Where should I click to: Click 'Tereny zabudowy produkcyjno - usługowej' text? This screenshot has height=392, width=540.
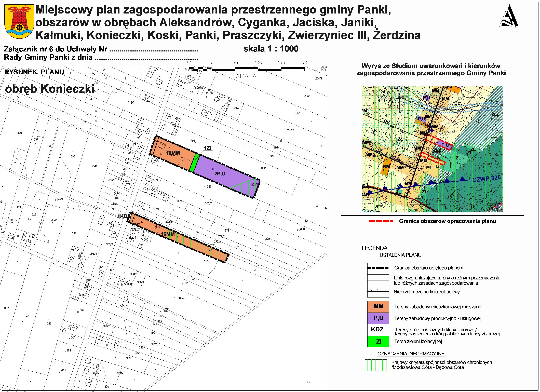click(x=437, y=318)
